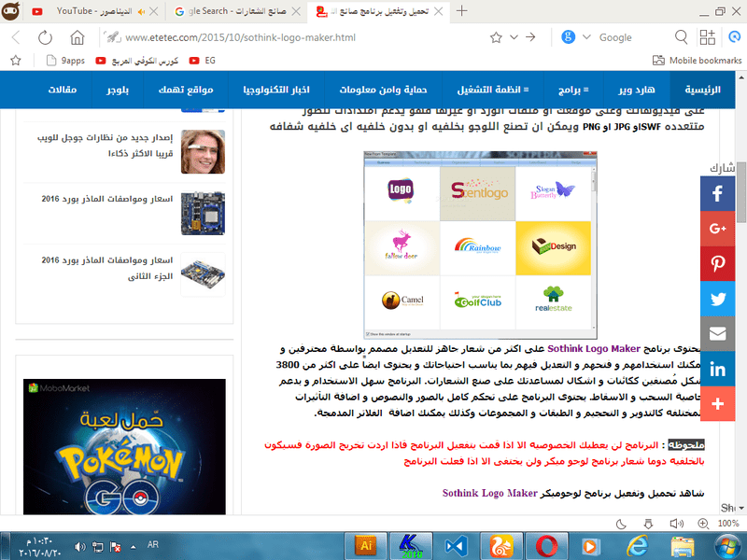Click the browser back arrow
Screen dimensions: 747x560
(x=16, y=37)
